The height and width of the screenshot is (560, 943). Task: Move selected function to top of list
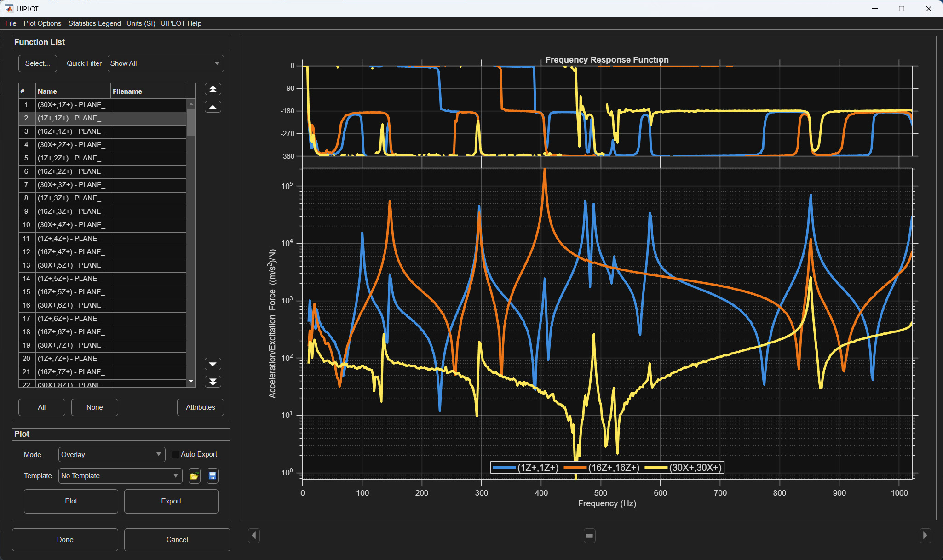213,89
